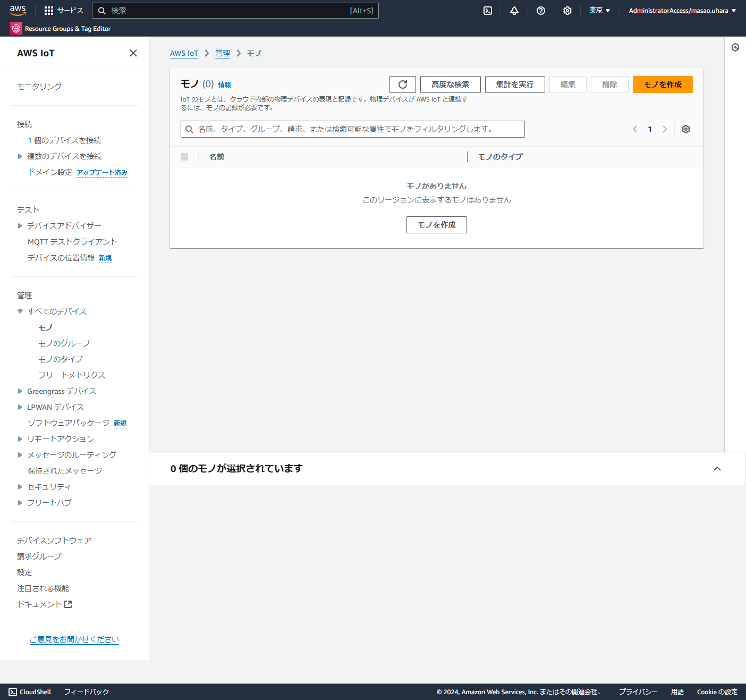Open モニタリング in sidebar

tap(39, 86)
